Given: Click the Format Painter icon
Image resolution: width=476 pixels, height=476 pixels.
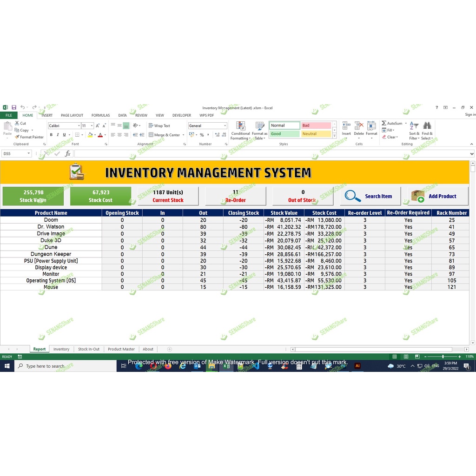Looking at the screenshot, I should click(17, 137).
